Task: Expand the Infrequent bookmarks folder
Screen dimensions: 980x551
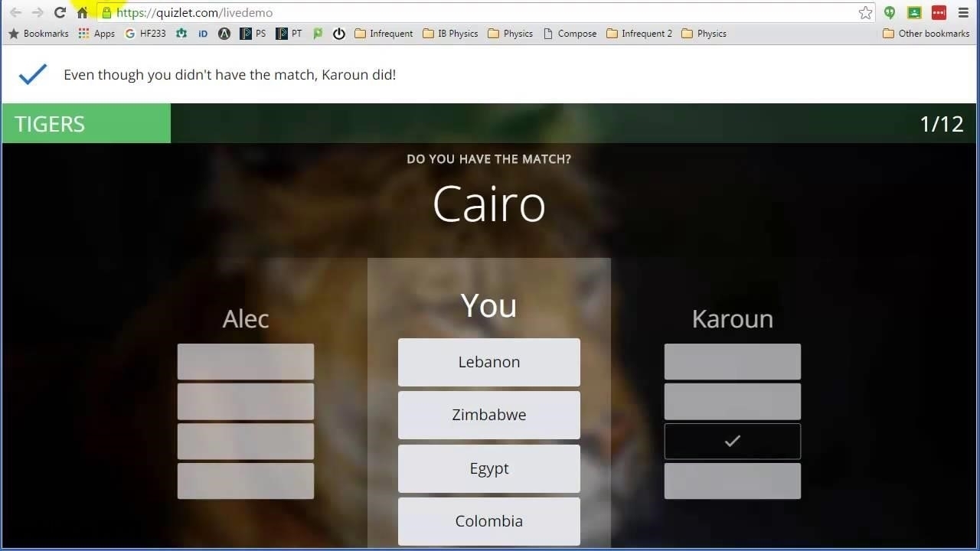Action: coord(384,34)
